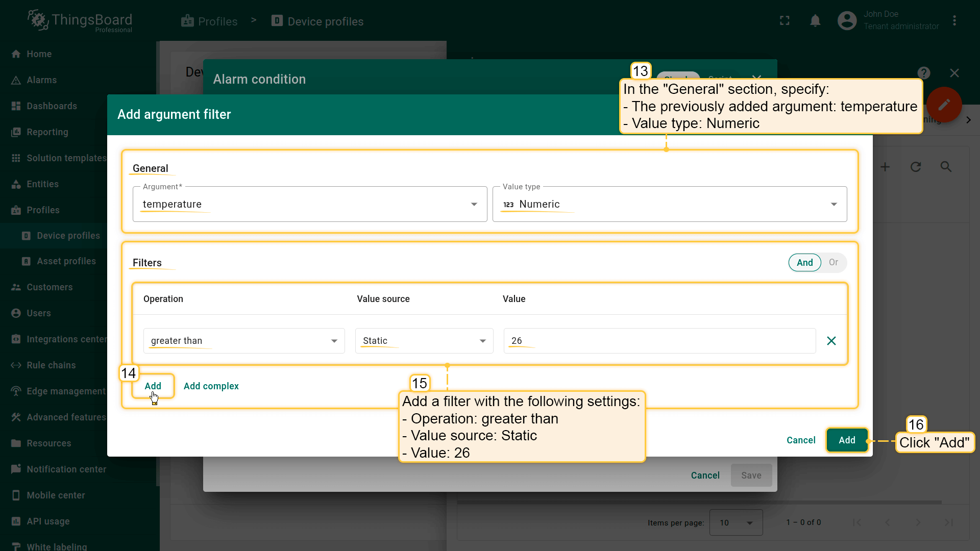Open Rule chains in sidebar
The image size is (980, 551).
pyautogui.click(x=51, y=365)
